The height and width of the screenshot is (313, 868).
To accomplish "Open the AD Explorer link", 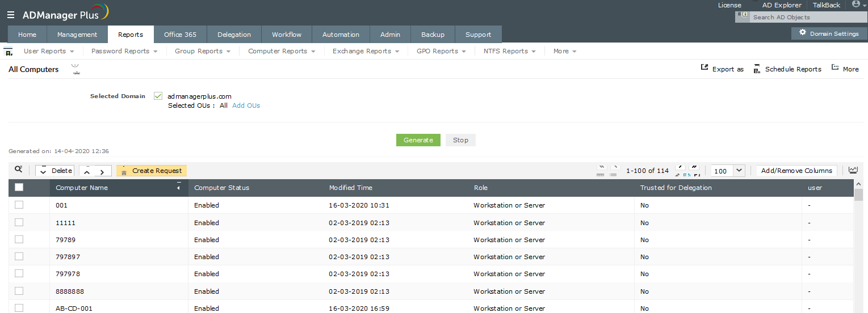I will pyautogui.click(x=782, y=5).
